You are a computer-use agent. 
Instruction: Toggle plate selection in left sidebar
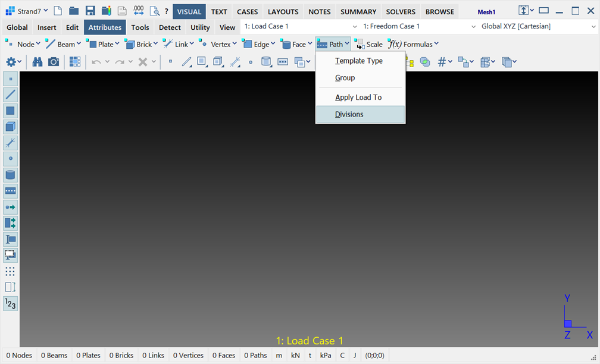[x=11, y=111]
